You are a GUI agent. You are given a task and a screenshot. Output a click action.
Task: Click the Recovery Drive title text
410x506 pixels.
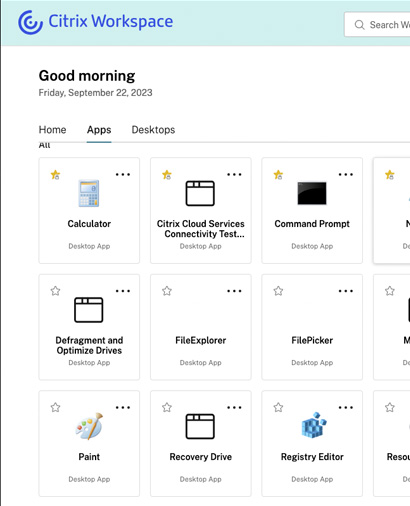[x=201, y=457]
